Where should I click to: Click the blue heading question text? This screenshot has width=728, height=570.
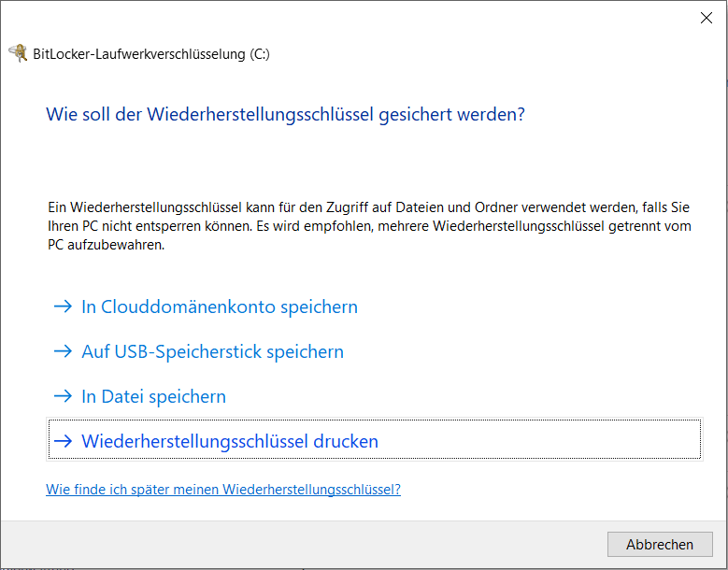pos(285,114)
